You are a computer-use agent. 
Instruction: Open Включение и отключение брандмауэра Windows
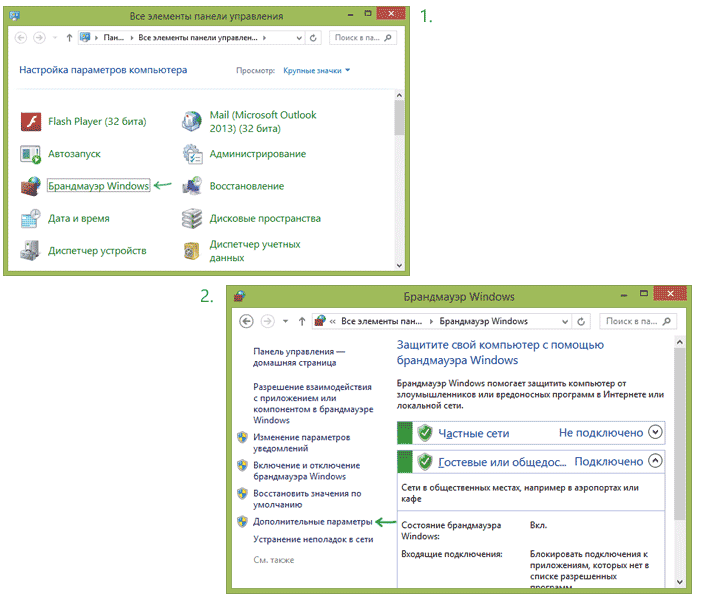[x=306, y=471]
